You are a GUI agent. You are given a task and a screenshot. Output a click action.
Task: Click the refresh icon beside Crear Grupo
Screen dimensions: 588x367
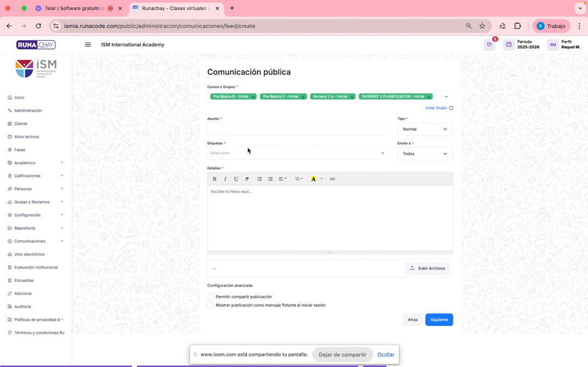(451, 108)
